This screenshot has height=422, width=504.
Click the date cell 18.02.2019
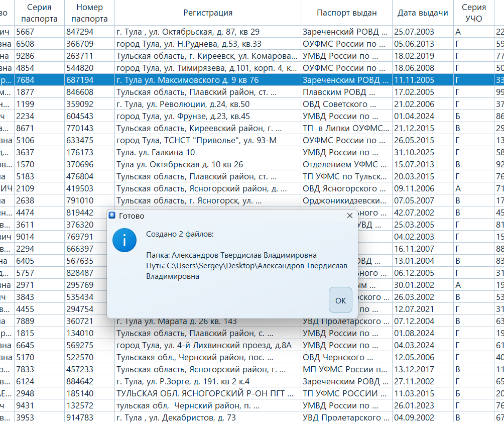coord(423,56)
